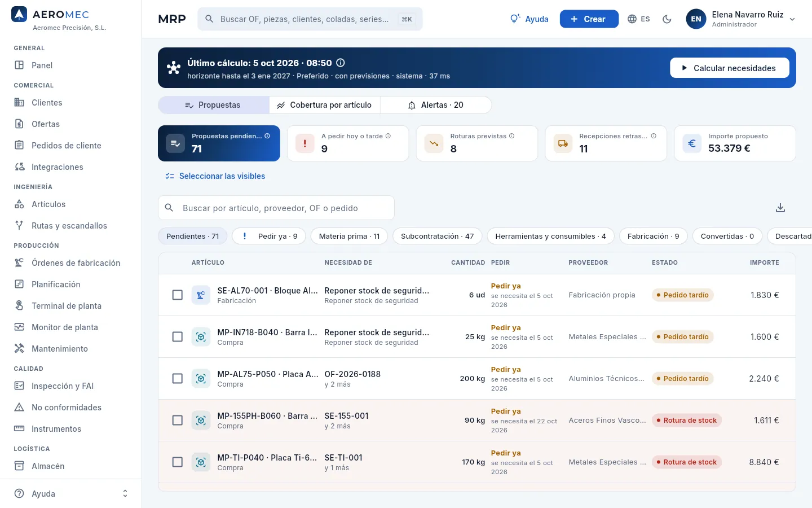Filter by Pedir ya · 9 chip

coord(269,237)
